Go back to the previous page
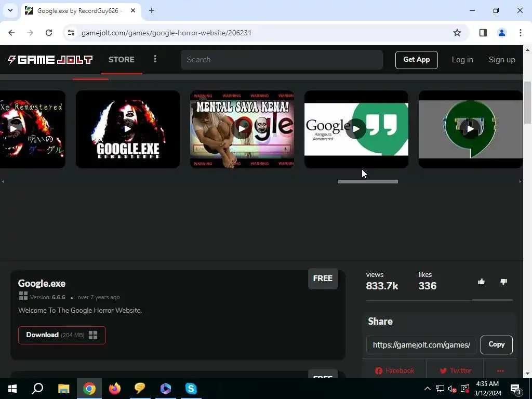Screen dimensions: 532x399 (11, 33)
